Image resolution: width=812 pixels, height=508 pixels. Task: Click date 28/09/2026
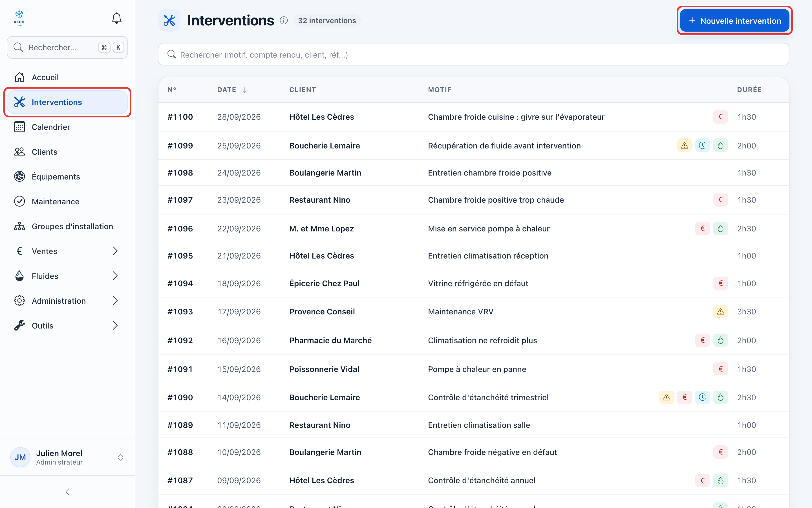tap(239, 117)
